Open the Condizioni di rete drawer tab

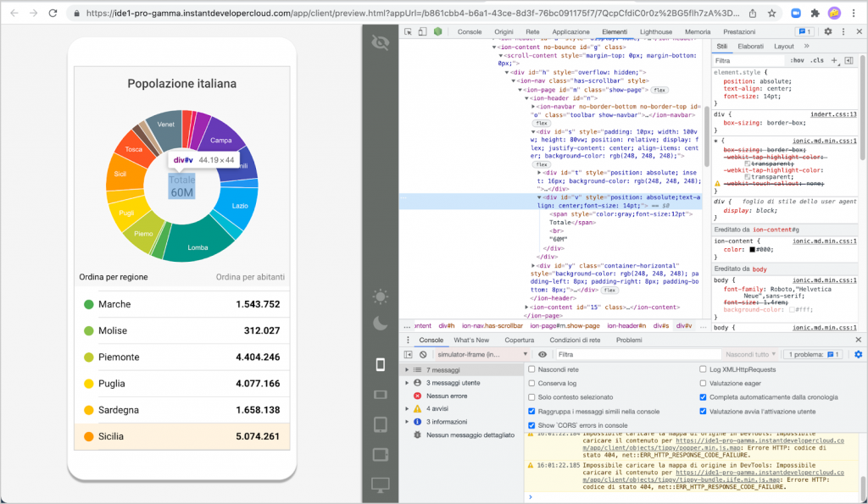tap(575, 340)
